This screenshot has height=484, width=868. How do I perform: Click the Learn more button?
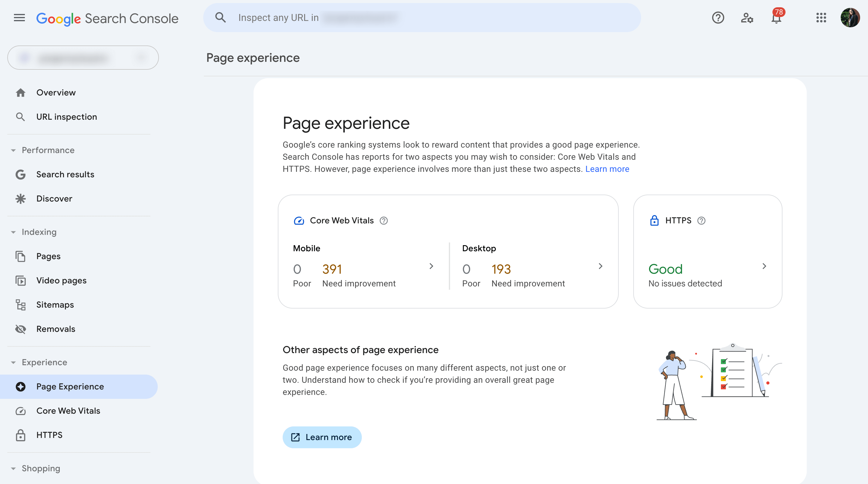coord(322,437)
